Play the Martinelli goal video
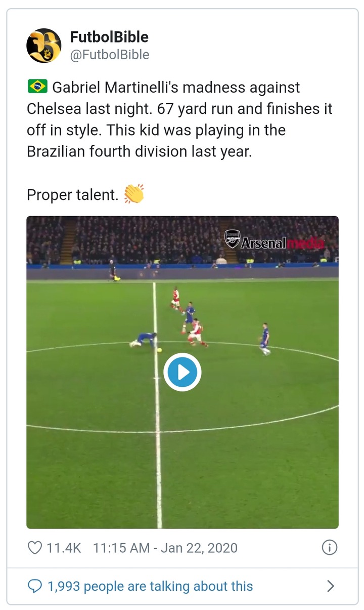364x610 pixels. (183, 372)
